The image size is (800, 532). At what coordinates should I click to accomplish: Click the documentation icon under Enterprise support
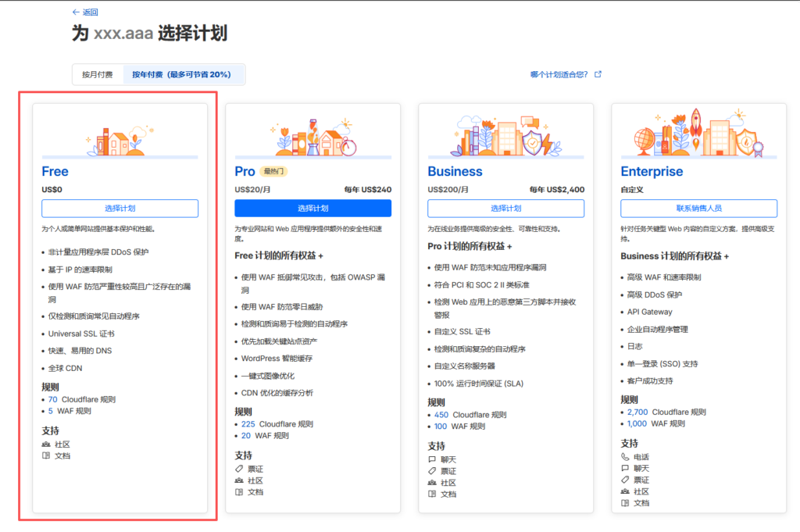(626, 503)
